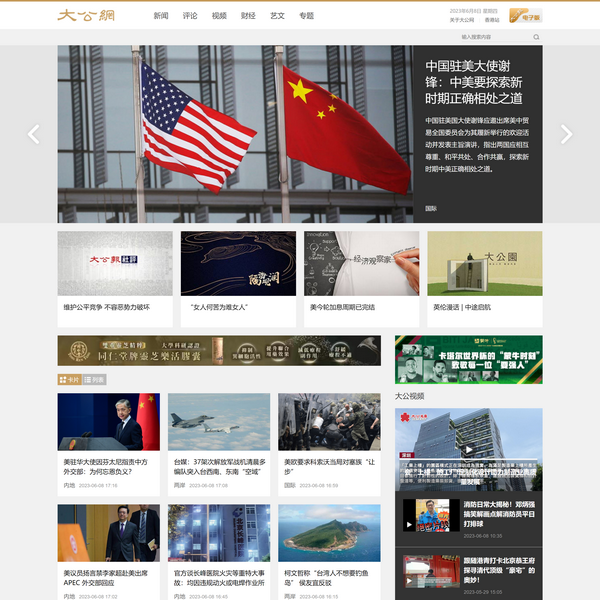Open the 电子报 e-paper icon
The width and height of the screenshot is (600, 600).
[x=525, y=16]
